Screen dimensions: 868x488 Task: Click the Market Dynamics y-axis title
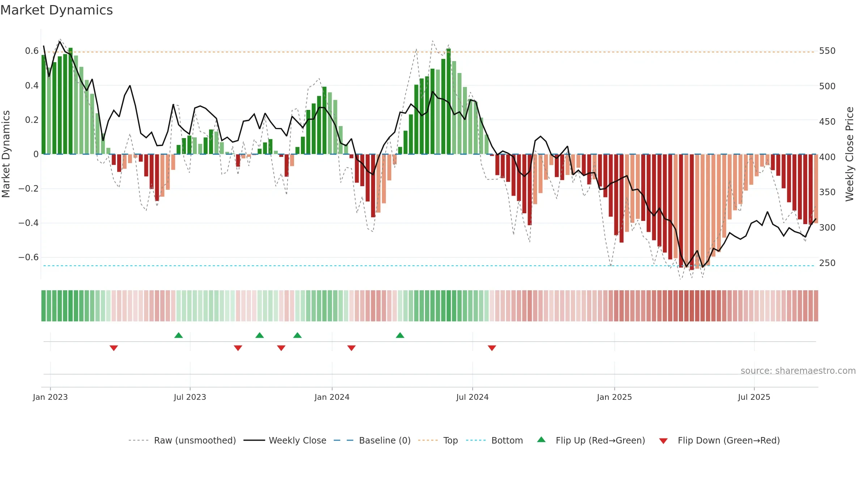pyautogui.click(x=6, y=154)
